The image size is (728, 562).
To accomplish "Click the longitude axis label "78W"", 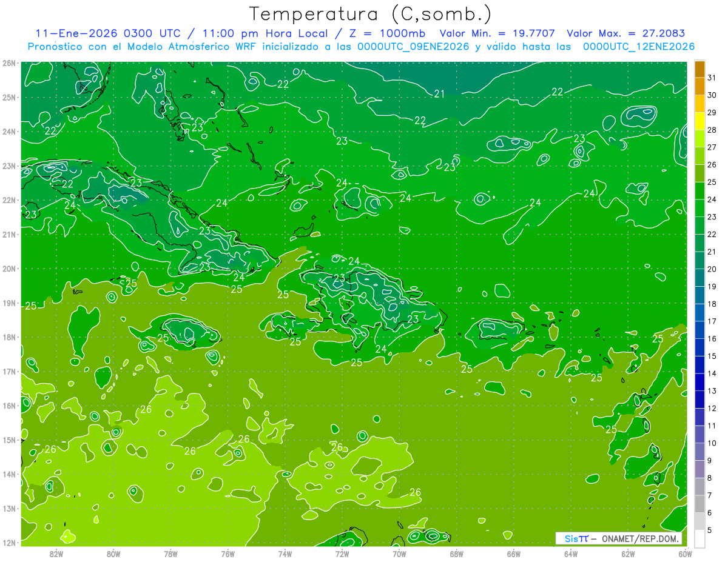I will click(x=170, y=554).
